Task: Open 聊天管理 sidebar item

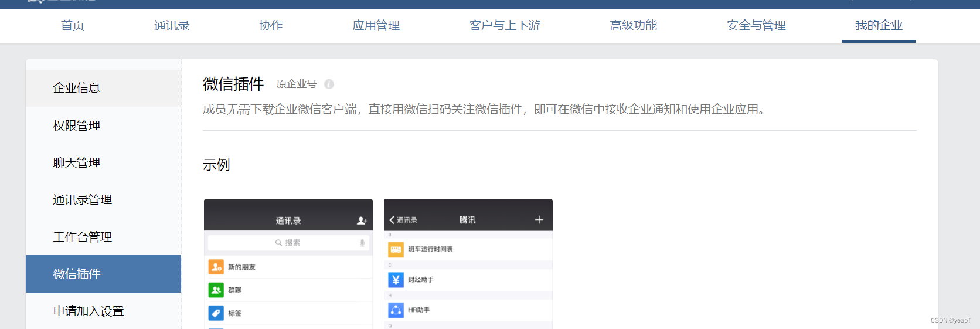Action: pyautogui.click(x=103, y=162)
